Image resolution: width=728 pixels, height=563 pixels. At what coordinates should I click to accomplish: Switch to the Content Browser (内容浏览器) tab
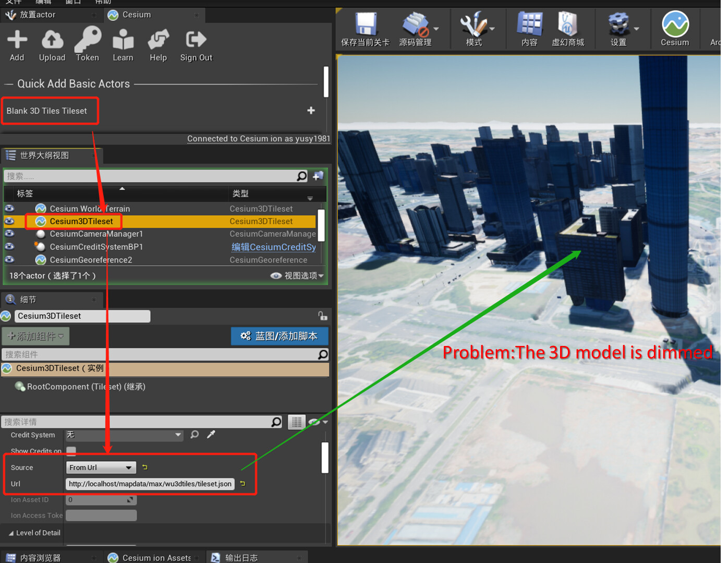click(x=50, y=557)
